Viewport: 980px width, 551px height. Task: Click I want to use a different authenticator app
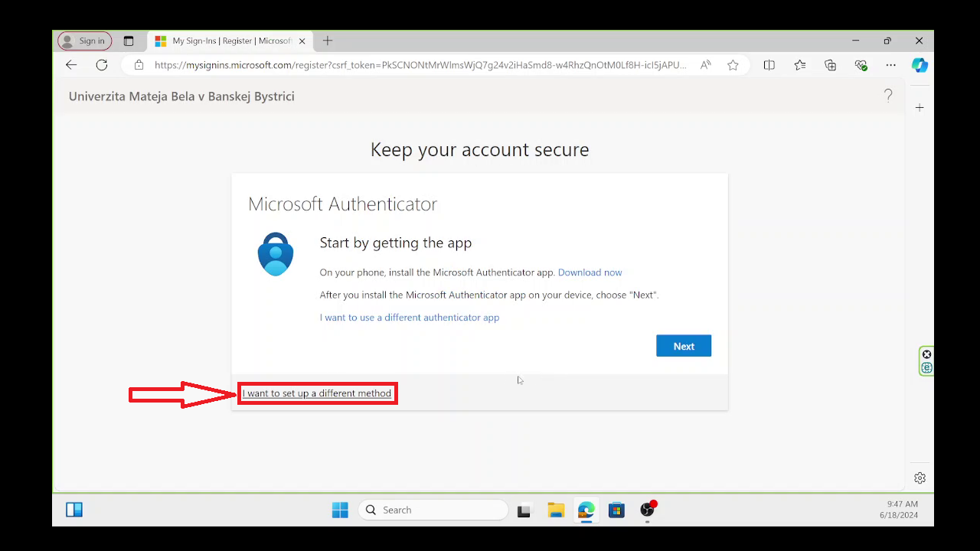(410, 318)
